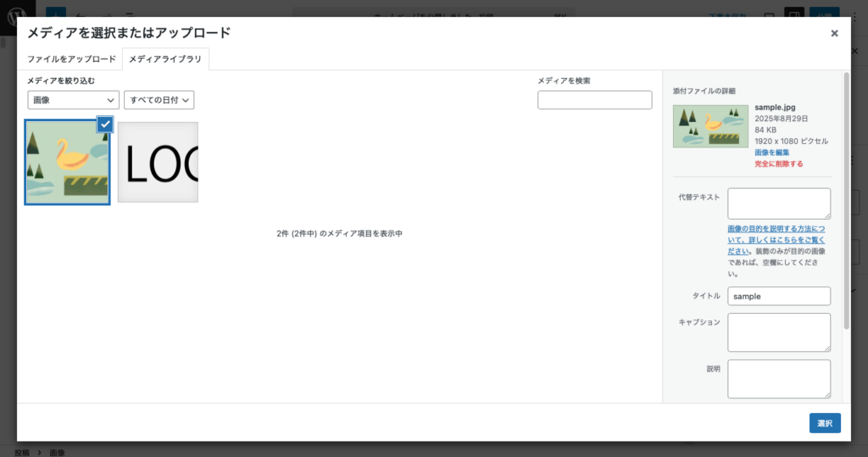
Task: Click into the 説明 text area
Action: click(x=778, y=378)
